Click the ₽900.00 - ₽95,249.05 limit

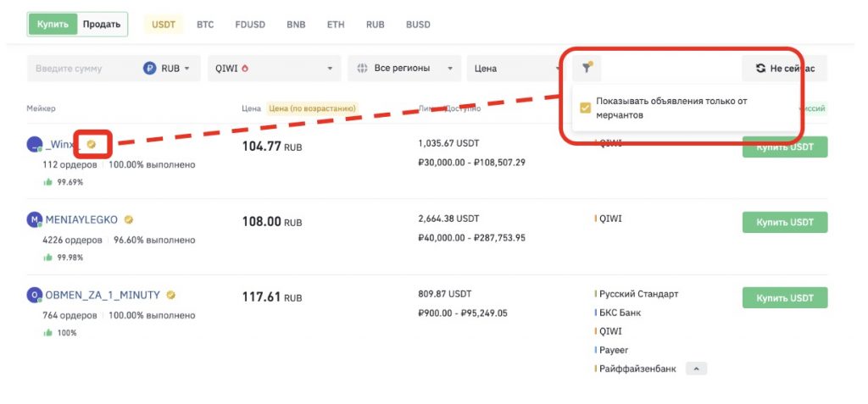pos(463,313)
